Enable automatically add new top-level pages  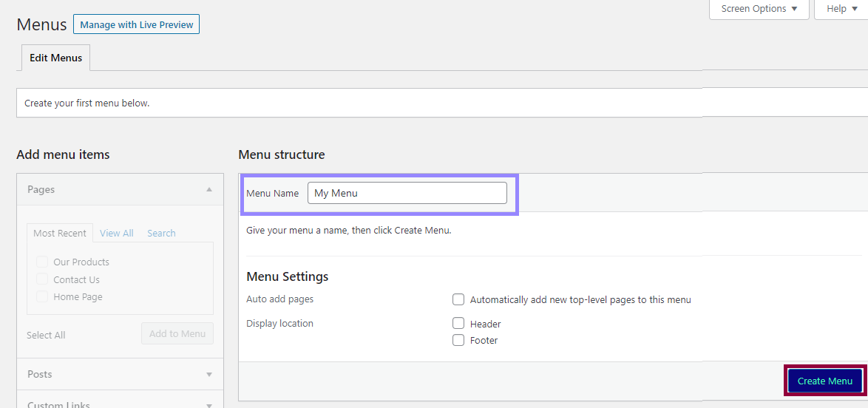pos(458,299)
